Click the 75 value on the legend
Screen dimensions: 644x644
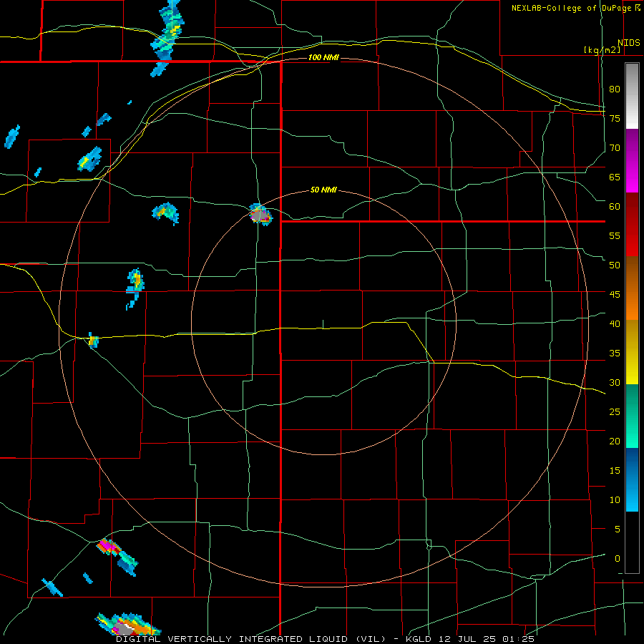pos(615,119)
